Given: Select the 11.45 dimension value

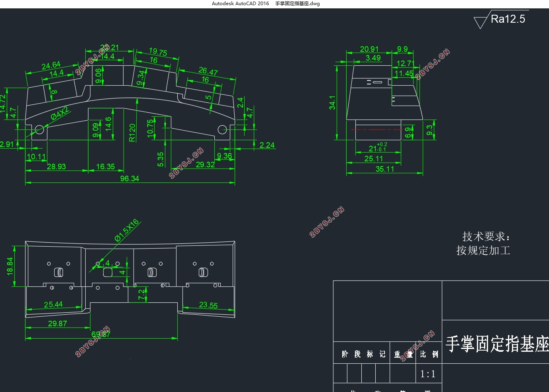Looking at the screenshot, I should 404,73.
